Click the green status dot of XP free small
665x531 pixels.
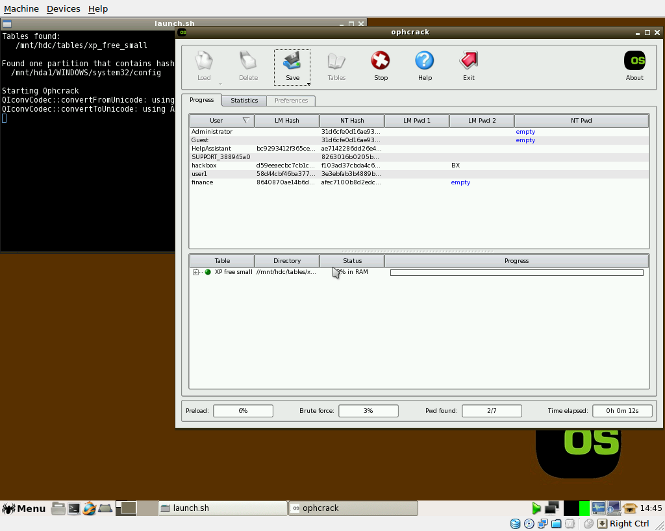(x=208, y=272)
